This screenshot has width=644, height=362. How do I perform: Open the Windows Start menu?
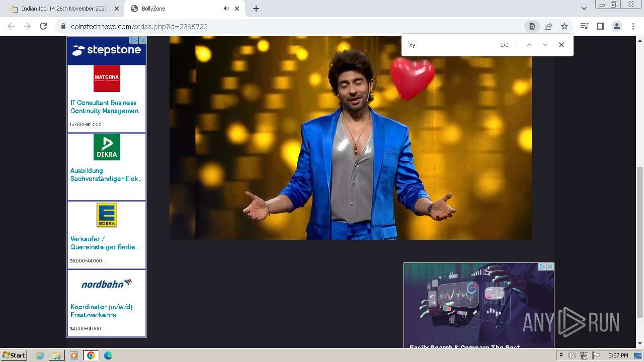coord(14,355)
